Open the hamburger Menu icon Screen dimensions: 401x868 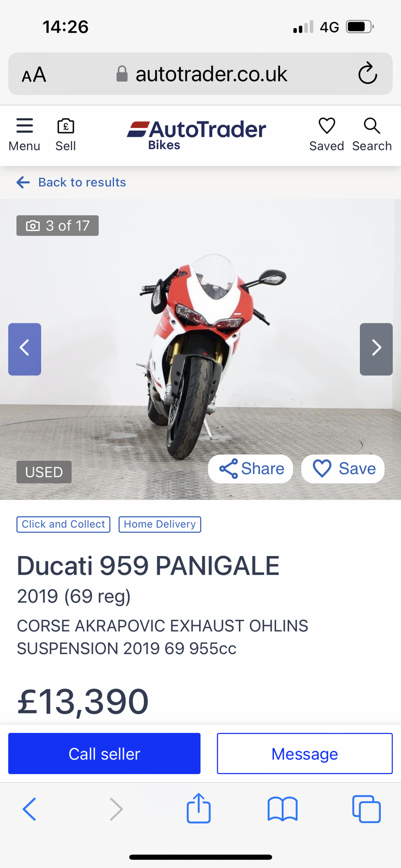(x=24, y=126)
